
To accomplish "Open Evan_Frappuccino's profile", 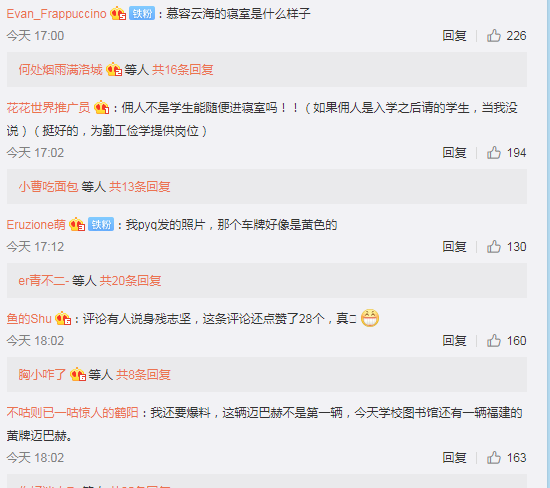I will pos(56,14).
